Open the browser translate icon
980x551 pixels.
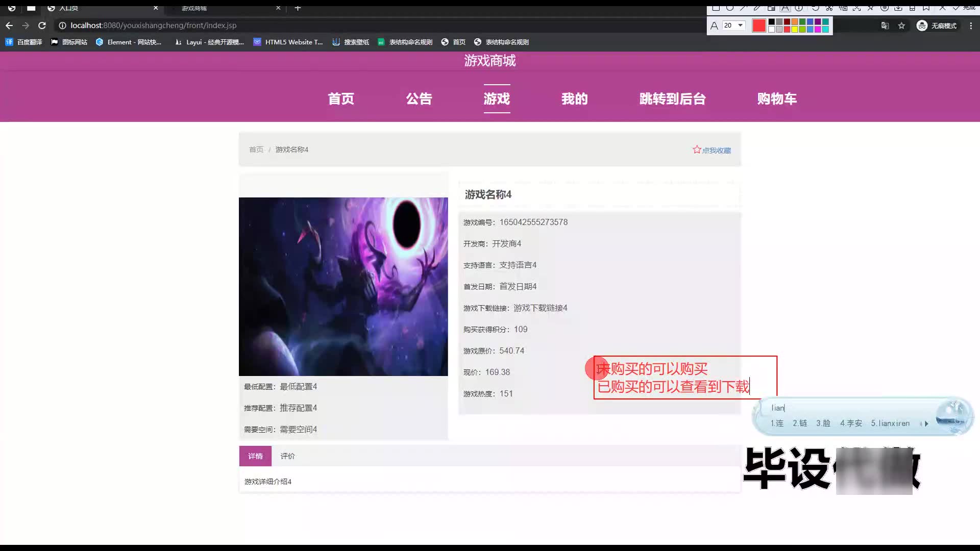(x=885, y=26)
